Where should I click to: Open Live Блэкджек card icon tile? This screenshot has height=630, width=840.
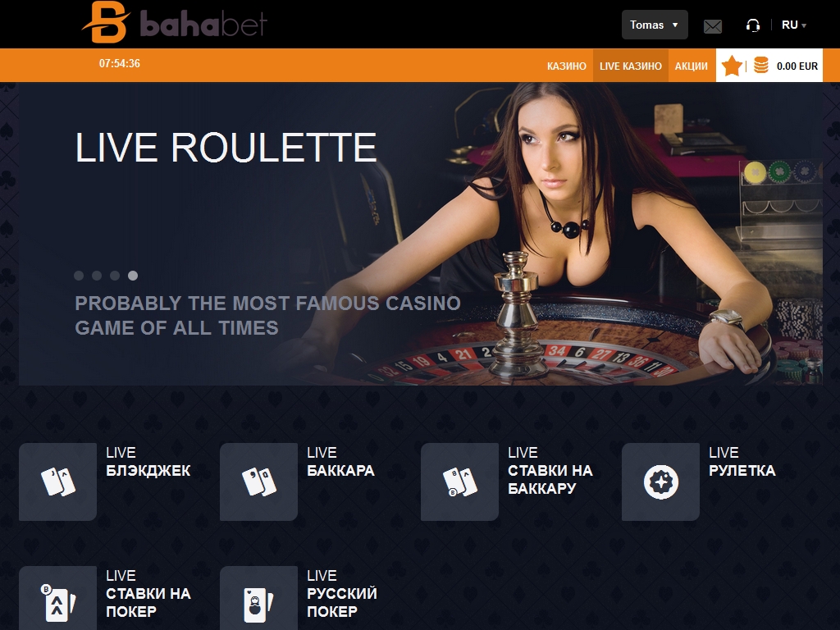point(58,482)
